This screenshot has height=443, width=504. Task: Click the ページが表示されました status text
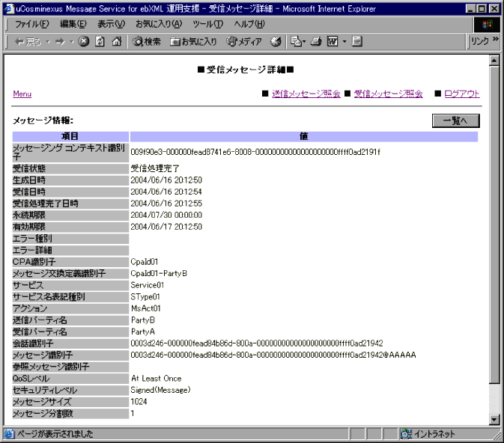coord(55,434)
